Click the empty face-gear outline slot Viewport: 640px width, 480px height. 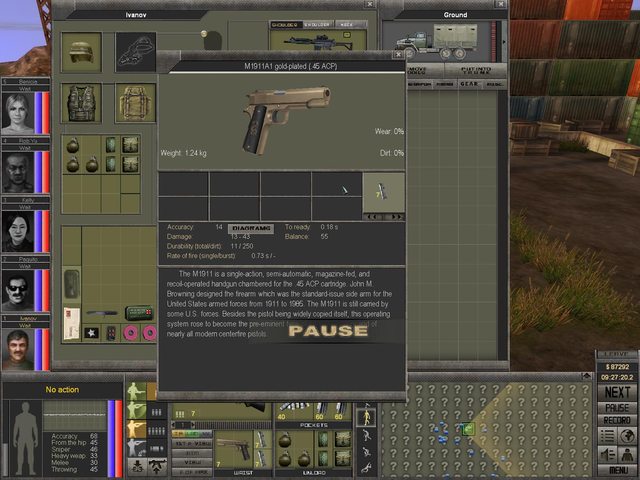coord(136,52)
